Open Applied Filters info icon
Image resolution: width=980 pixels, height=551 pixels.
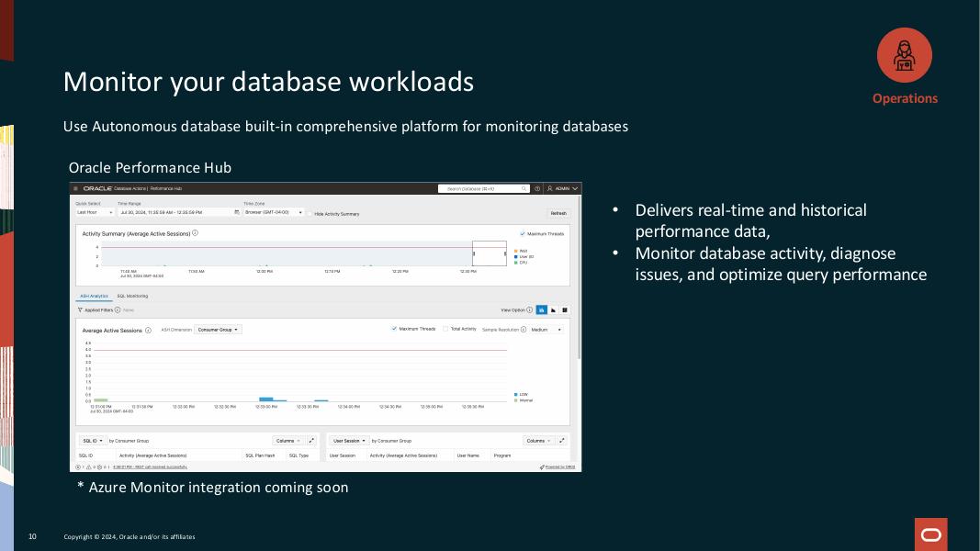118,309
